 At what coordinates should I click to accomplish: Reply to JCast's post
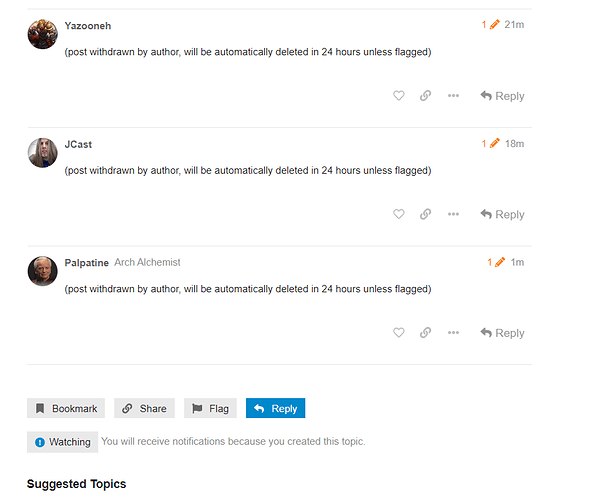tap(502, 214)
